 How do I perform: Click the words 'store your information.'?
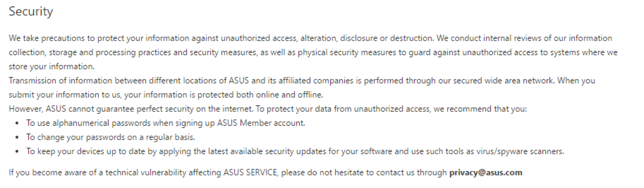[x=52, y=67]
